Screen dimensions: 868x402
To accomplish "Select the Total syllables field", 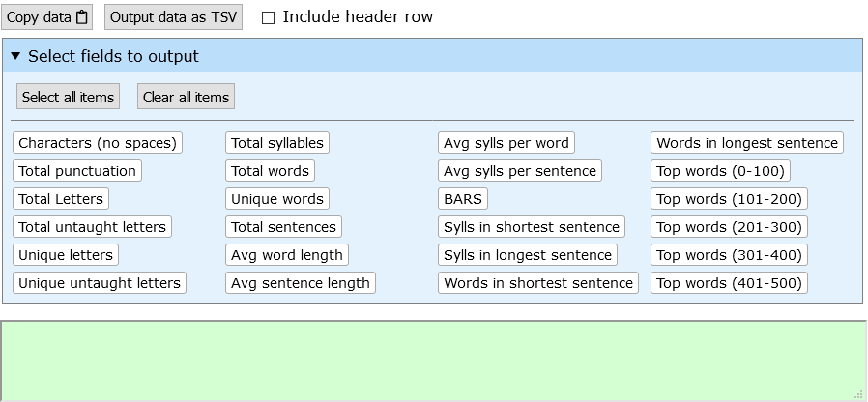I will [277, 143].
